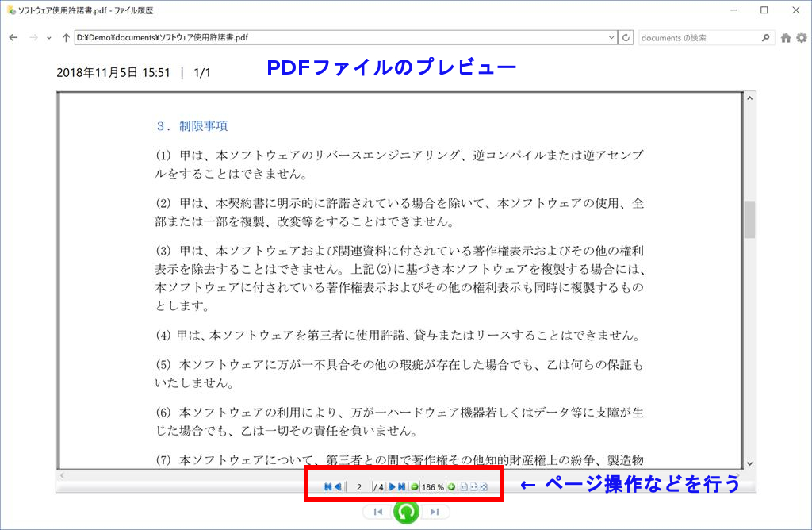Screen dimensions: 812x530
Task: Open the Home icon in File History
Action: pos(786,37)
